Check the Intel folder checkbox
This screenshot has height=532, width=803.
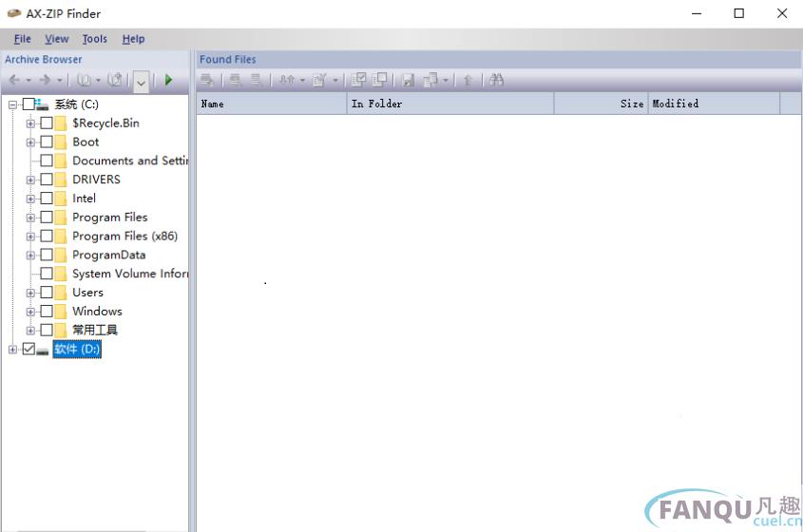(47, 199)
